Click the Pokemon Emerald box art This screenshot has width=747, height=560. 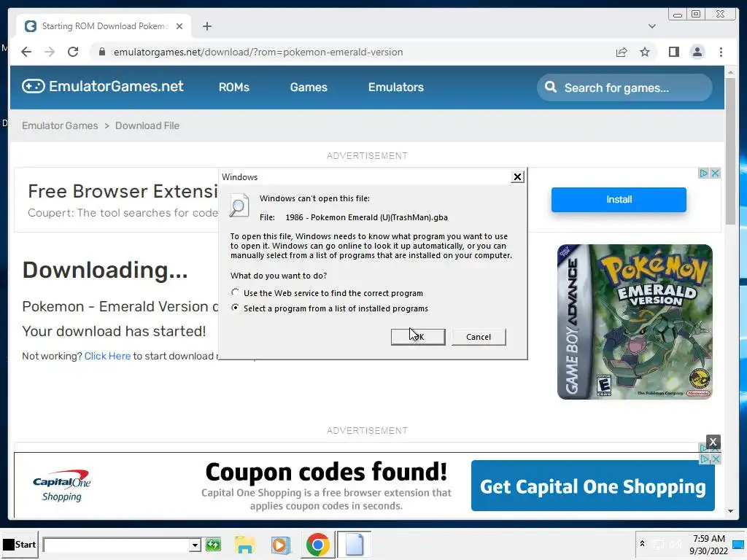635,322
